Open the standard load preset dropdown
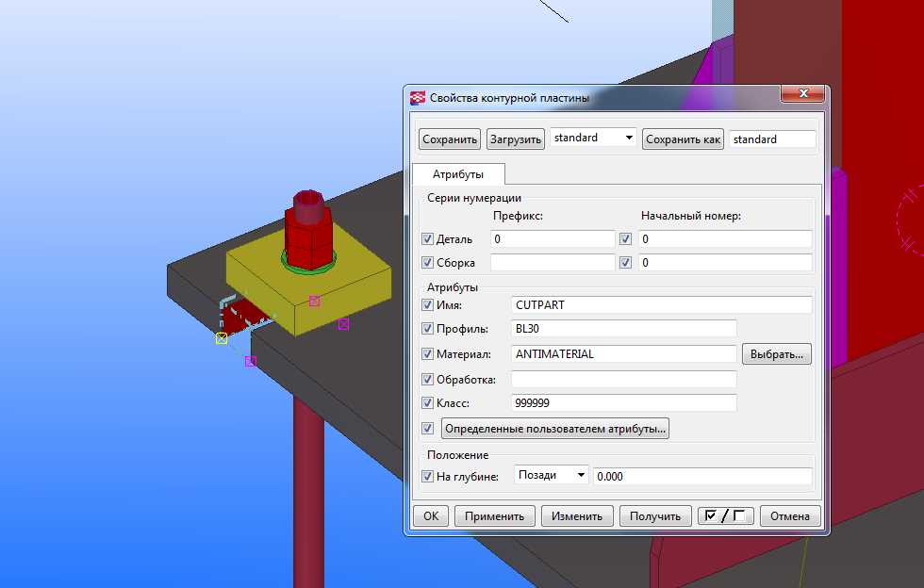 pyautogui.click(x=593, y=138)
